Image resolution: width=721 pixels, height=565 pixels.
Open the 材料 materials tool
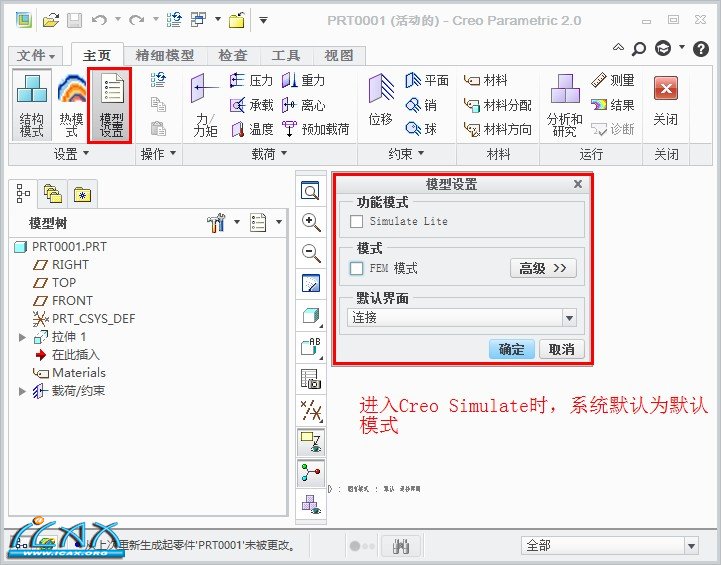(486, 80)
